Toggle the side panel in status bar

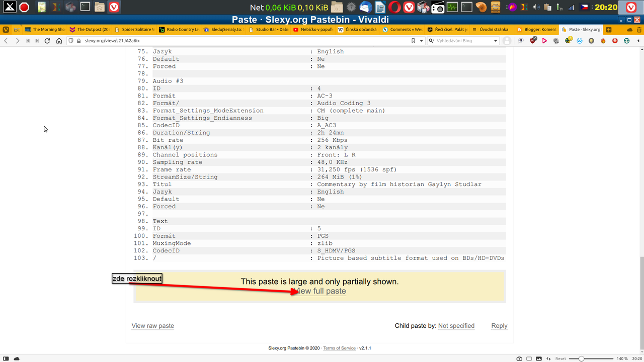[6, 358]
